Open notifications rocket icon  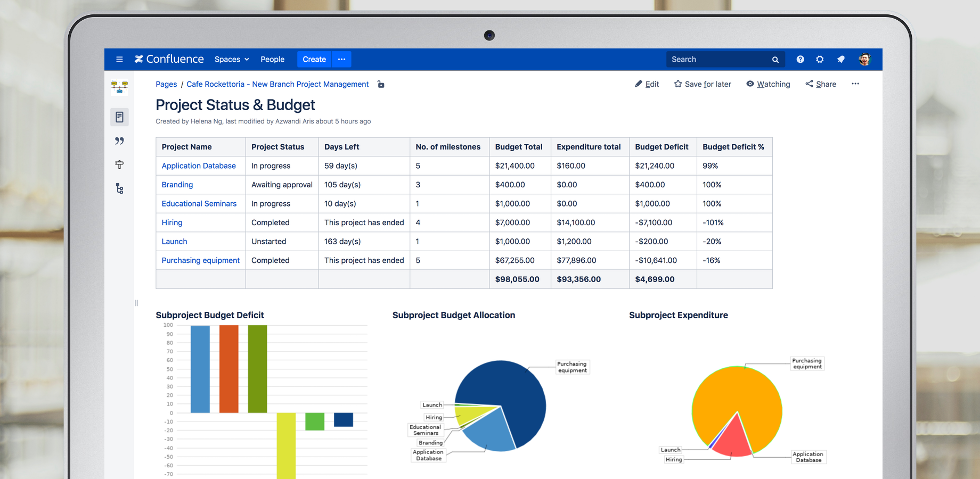click(840, 60)
